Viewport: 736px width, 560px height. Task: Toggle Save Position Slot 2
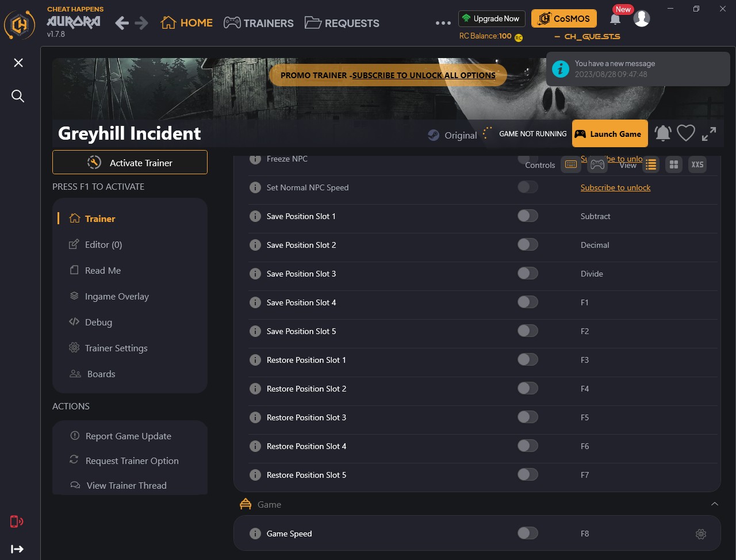(x=527, y=244)
